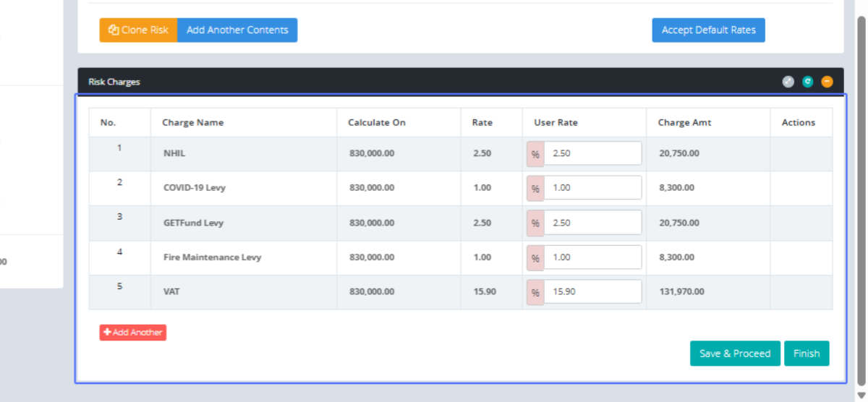This screenshot has width=868, height=402.
Task: Click Save & Proceed button
Action: coord(735,354)
